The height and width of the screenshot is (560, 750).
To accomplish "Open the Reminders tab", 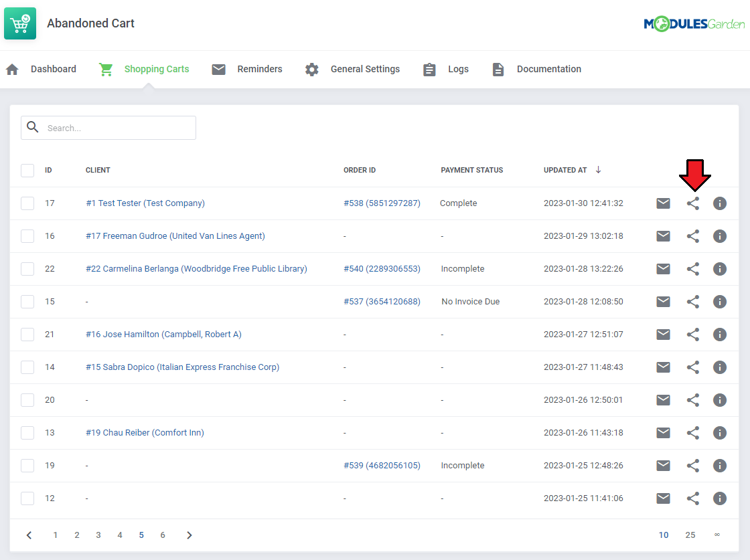I will pyautogui.click(x=247, y=70).
